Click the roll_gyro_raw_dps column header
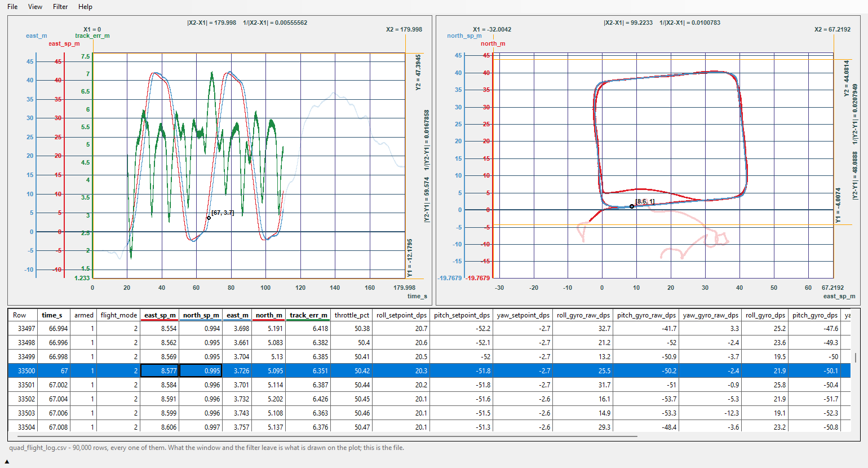868x468 pixels. point(583,315)
